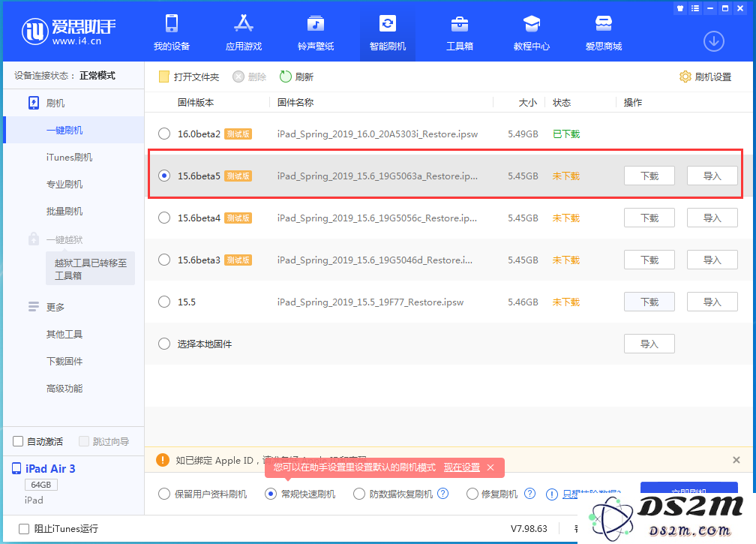
Task: Open 教程中心 tutorial center
Action: point(531,32)
